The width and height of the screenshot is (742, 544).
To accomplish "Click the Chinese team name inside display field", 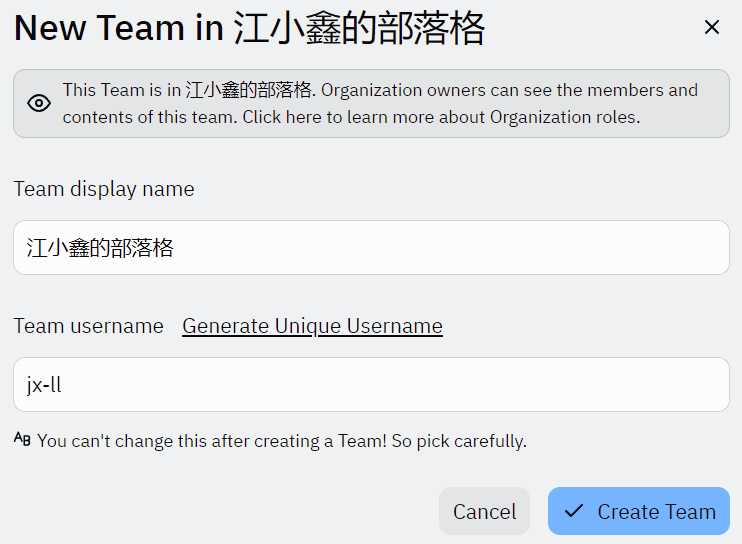I will [x=100, y=248].
